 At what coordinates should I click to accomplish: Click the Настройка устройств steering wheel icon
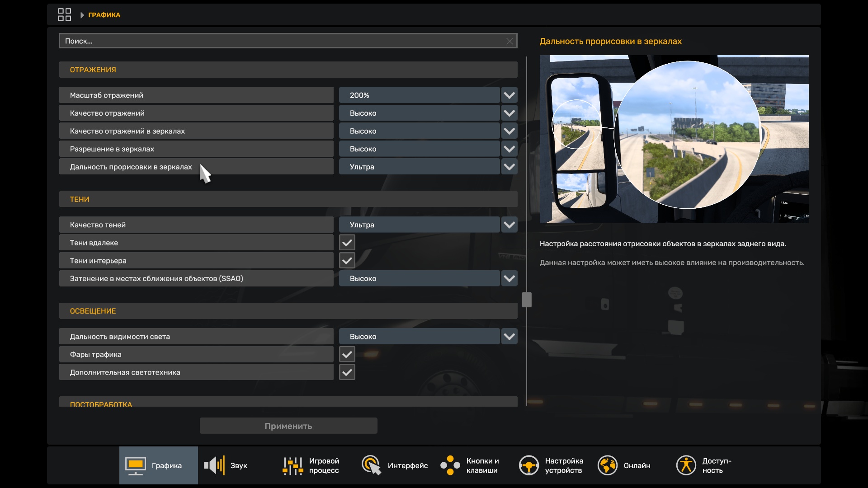coord(528,465)
